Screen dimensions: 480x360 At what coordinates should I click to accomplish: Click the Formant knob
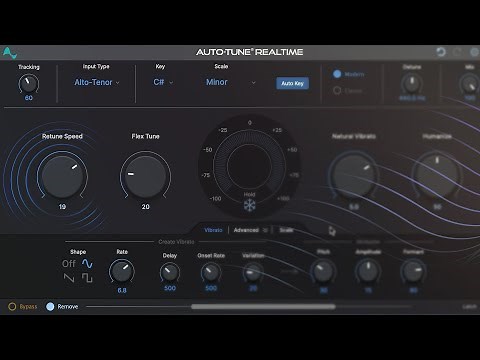413,272
